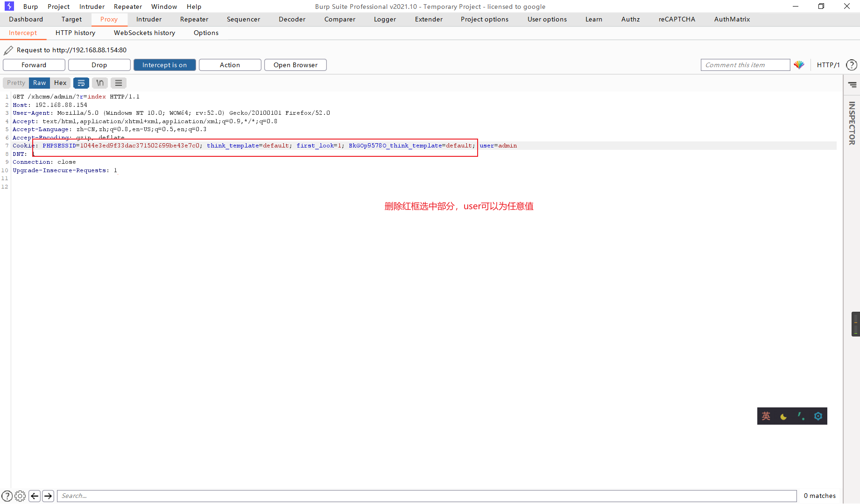Open the Learn tab
860x504 pixels.
[x=594, y=19]
